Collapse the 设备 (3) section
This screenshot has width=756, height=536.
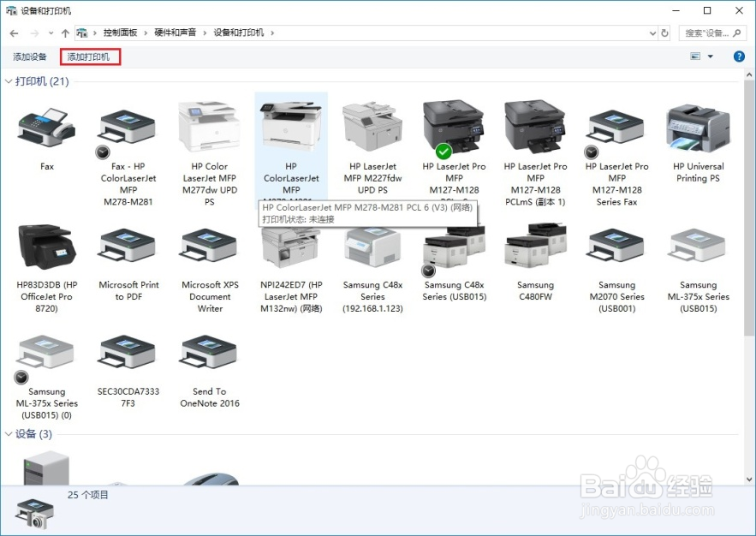[x=8, y=434]
